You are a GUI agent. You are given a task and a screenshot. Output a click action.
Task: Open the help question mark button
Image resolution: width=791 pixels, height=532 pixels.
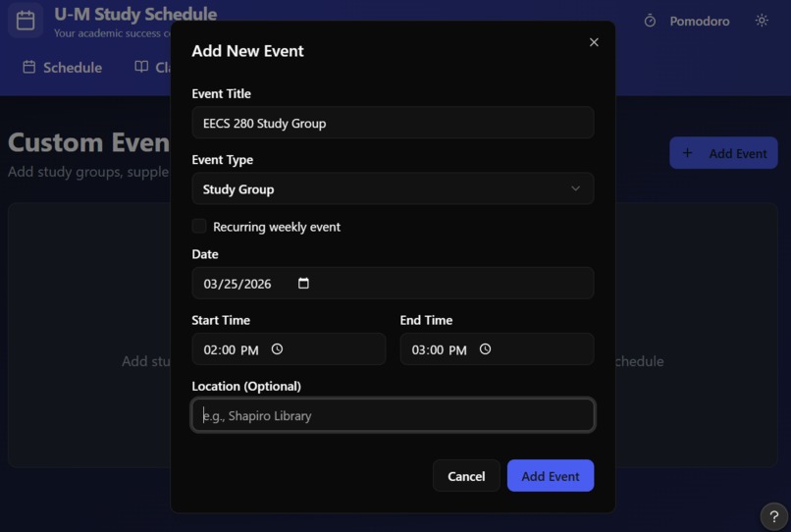tap(774, 516)
